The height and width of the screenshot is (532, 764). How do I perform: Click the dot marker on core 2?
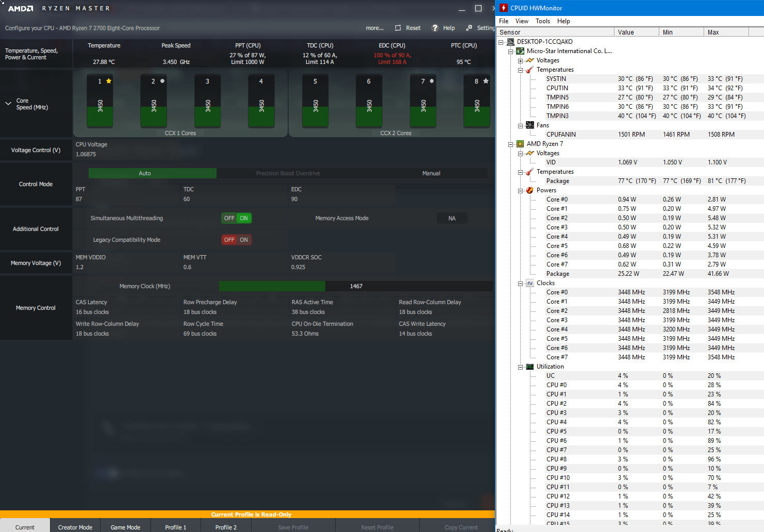tap(162, 81)
